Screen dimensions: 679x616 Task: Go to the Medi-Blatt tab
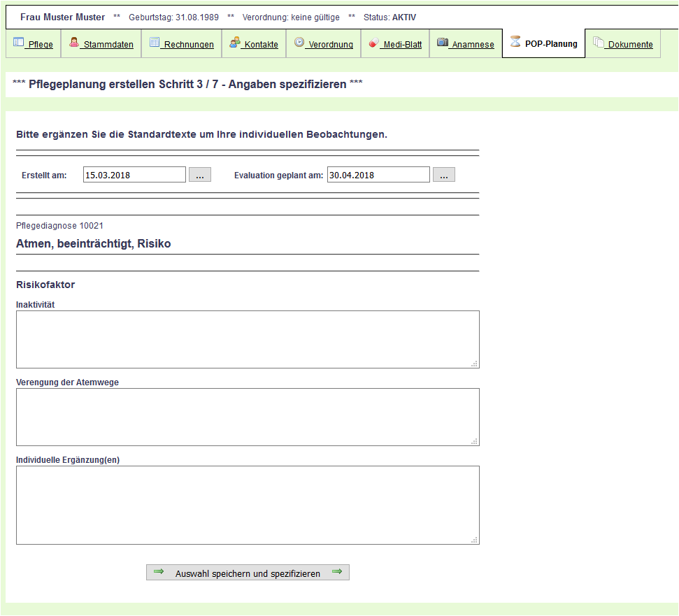pyautogui.click(x=402, y=45)
